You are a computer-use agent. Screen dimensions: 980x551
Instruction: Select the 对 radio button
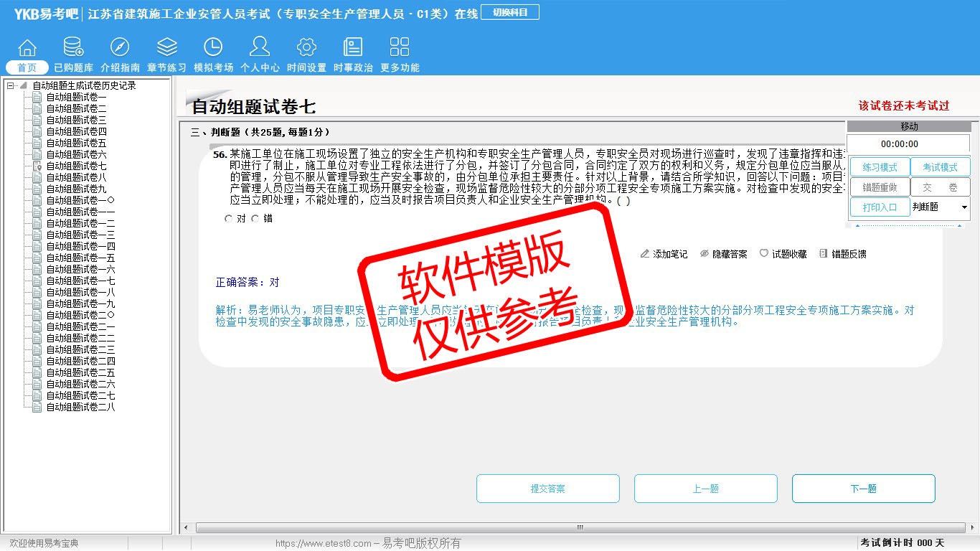pos(229,219)
